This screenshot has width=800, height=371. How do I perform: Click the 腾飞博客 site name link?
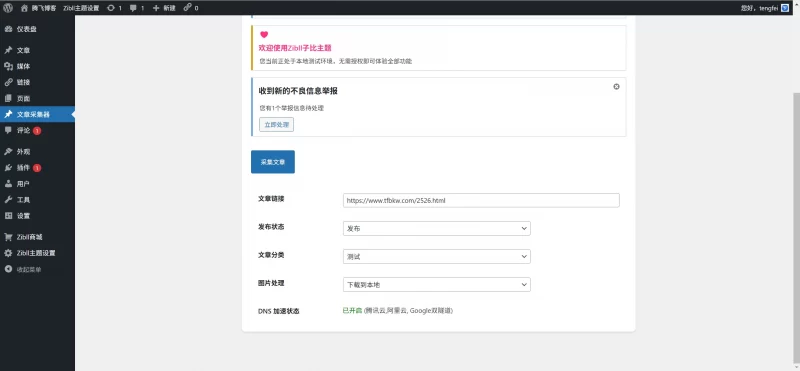point(44,8)
